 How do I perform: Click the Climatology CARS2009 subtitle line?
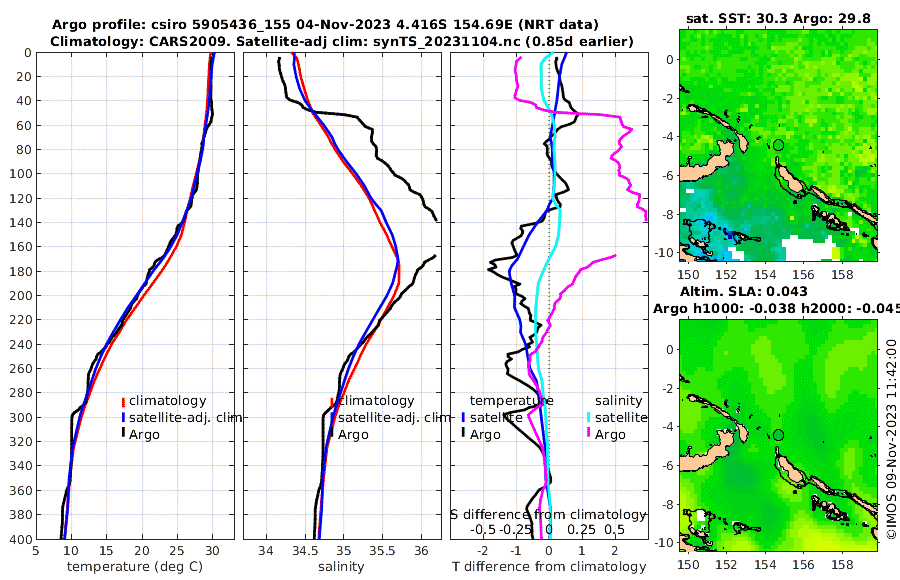click(x=342, y=41)
